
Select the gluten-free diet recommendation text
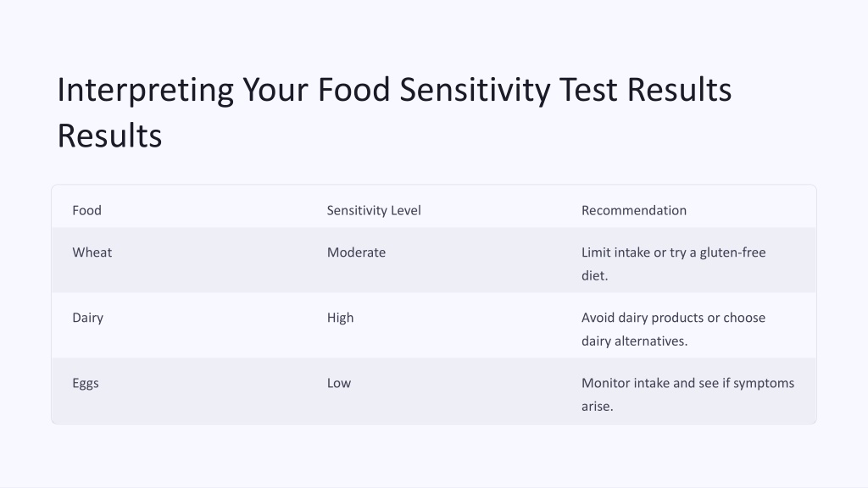(673, 264)
